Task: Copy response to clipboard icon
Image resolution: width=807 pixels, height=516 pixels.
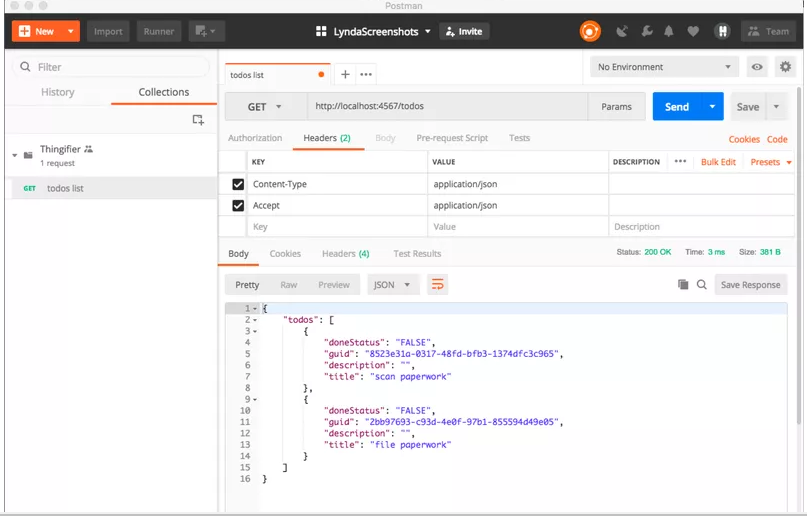Action: click(x=683, y=284)
